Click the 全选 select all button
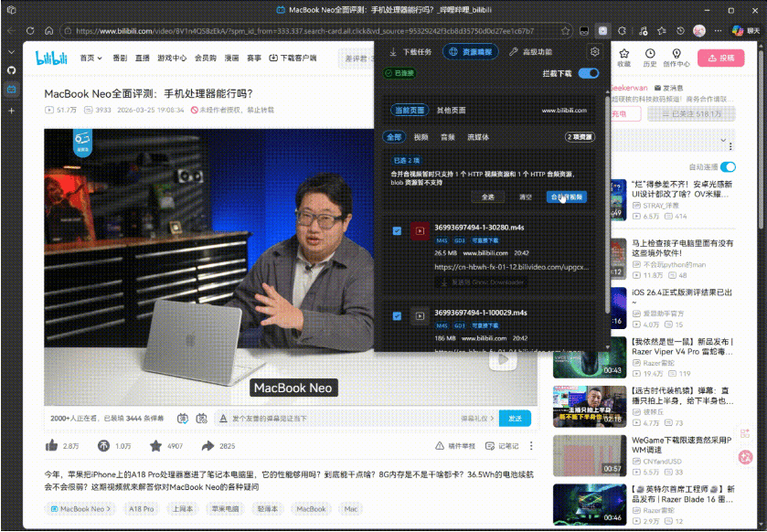Image resolution: width=767 pixels, height=532 pixels. coord(488,197)
